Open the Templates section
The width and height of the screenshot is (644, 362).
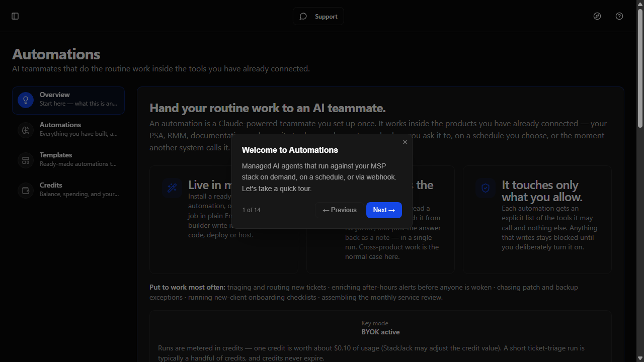click(68, 160)
